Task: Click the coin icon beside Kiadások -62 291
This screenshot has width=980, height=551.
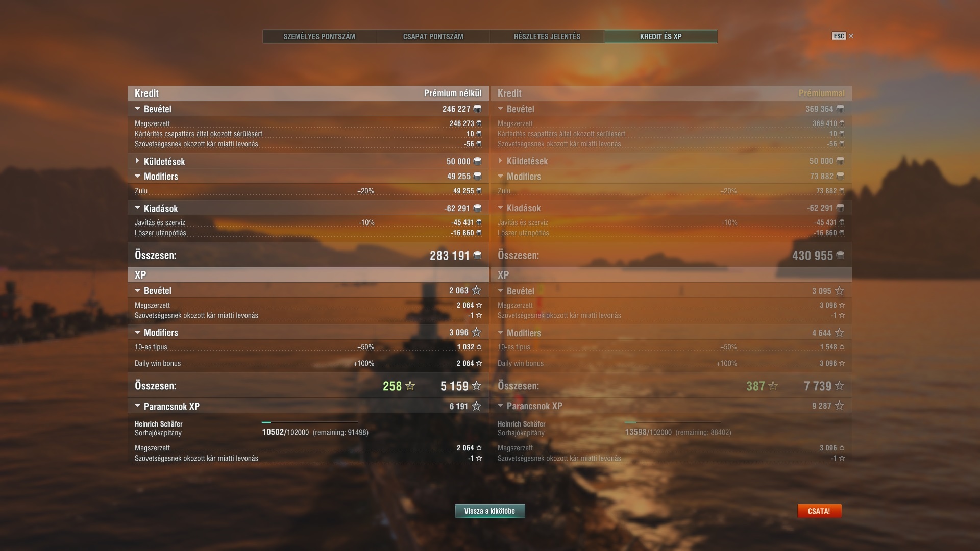Action: (x=477, y=208)
